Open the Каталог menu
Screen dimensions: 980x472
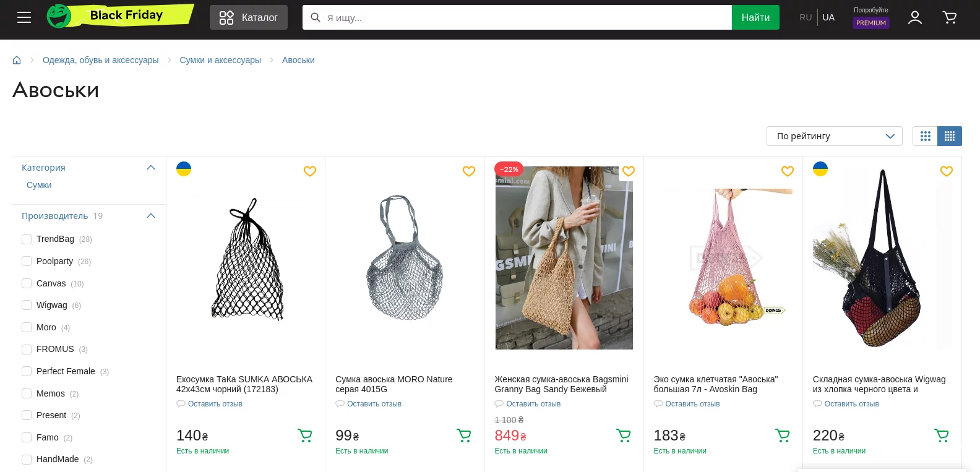[248, 17]
